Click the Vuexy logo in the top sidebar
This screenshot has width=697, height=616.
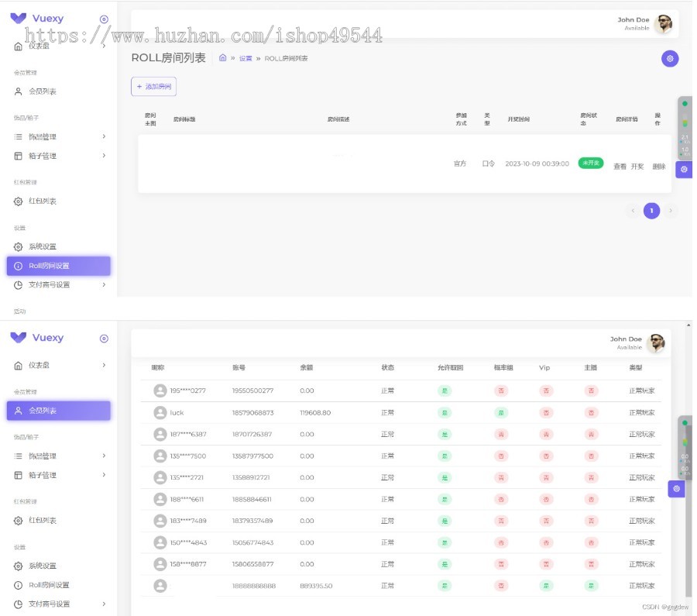pos(37,19)
